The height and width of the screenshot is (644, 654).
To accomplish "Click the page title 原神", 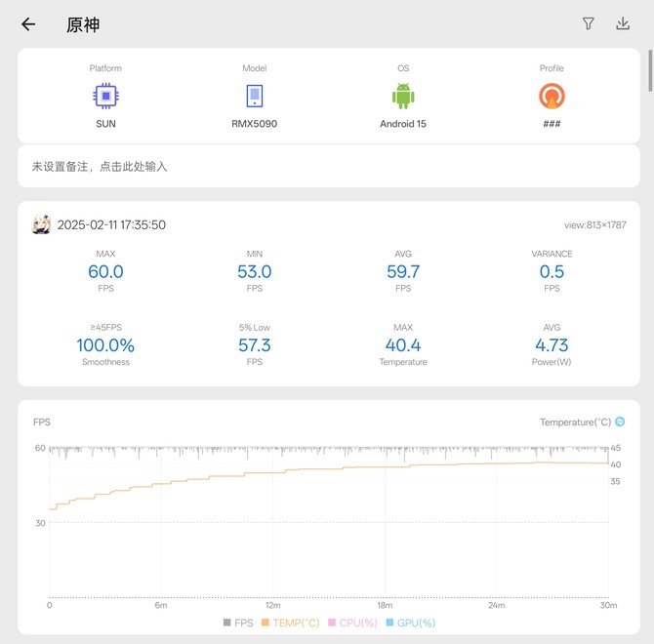I will 83,25.
